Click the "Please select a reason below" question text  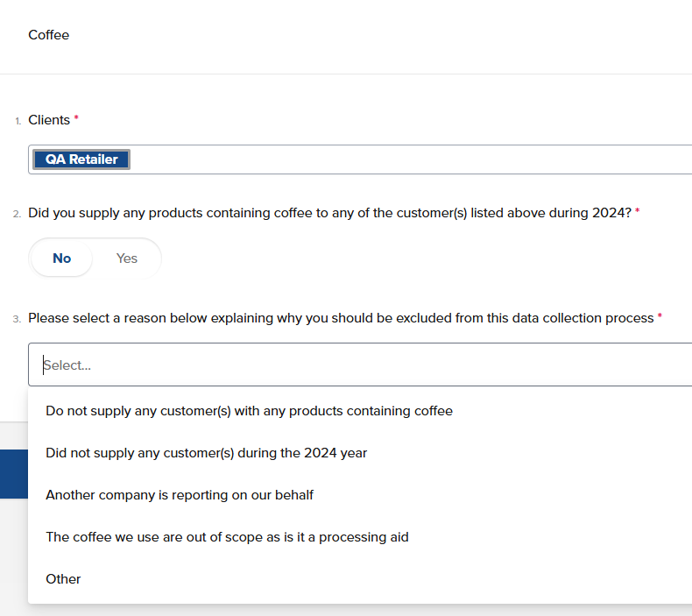(x=341, y=318)
